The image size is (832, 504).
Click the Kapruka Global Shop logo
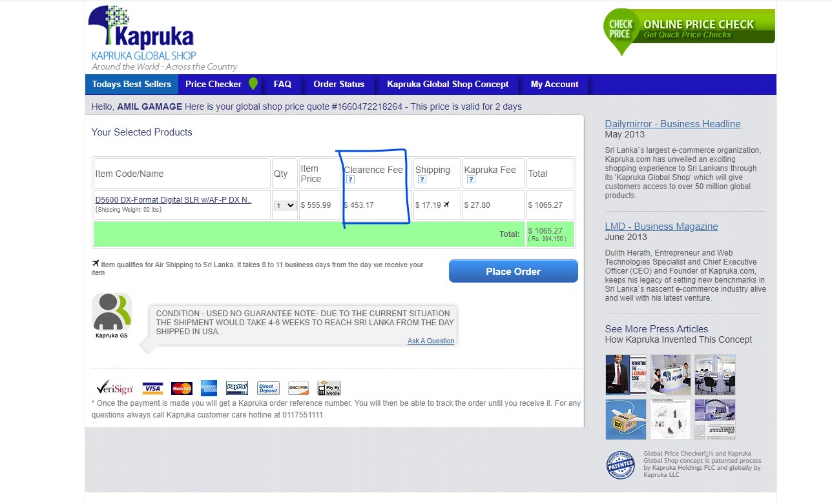(x=141, y=34)
